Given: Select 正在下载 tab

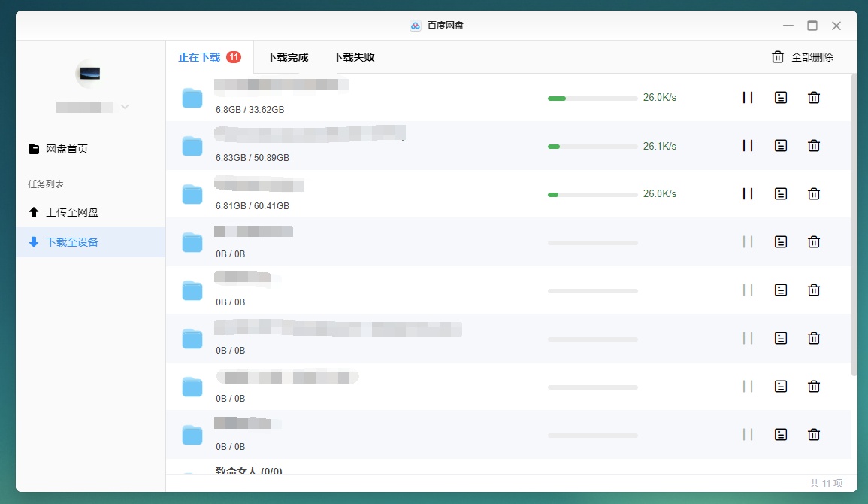Looking at the screenshot, I should (x=200, y=57).
